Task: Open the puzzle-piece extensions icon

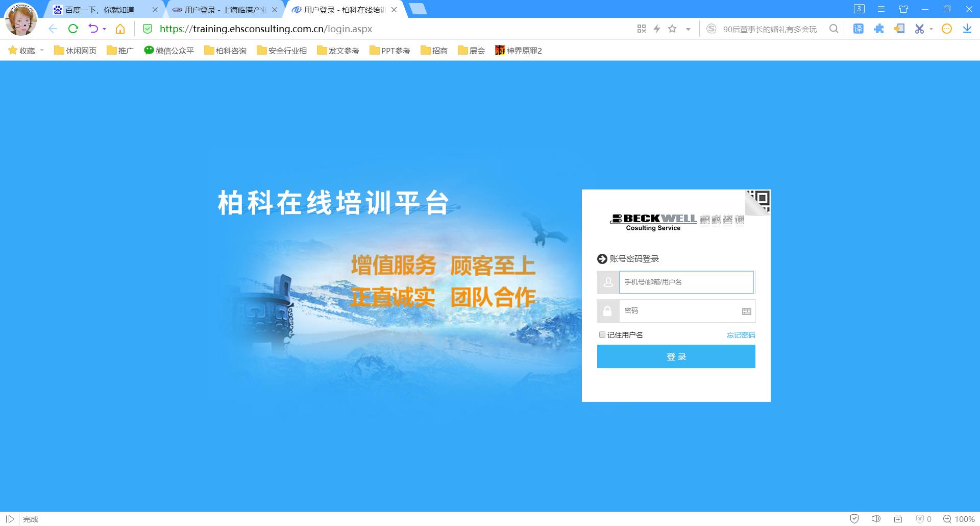Action: coord(878,29)
